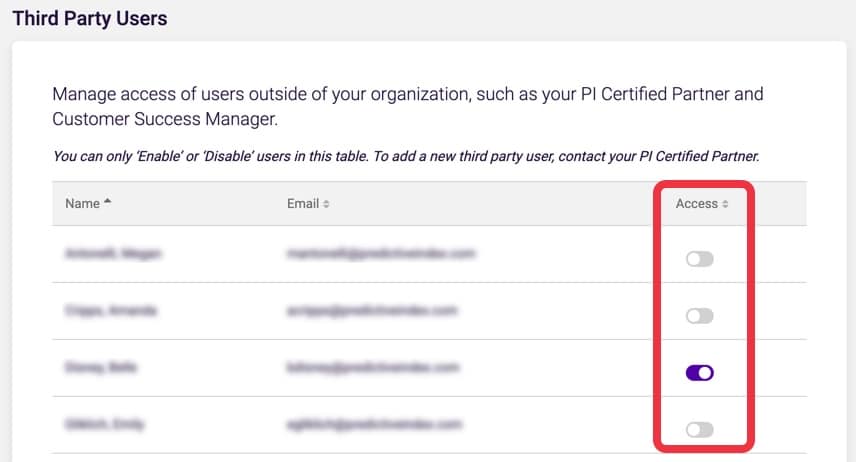Click the blurred email in the third row

click(x=373, y=367)
